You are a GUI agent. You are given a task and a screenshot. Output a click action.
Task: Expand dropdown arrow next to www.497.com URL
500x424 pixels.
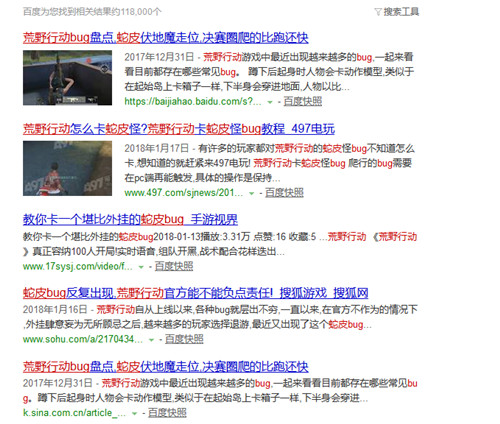click(252, 193)
